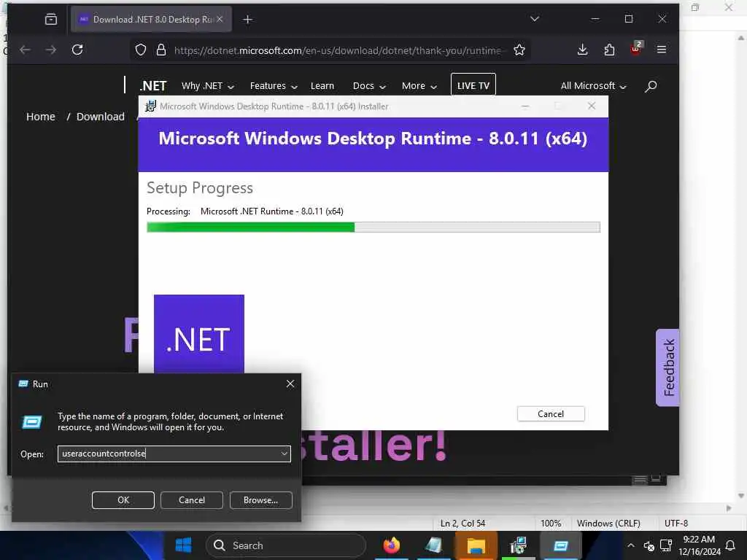
Task: Expand the Docs menu
Action: pos(369,86)
